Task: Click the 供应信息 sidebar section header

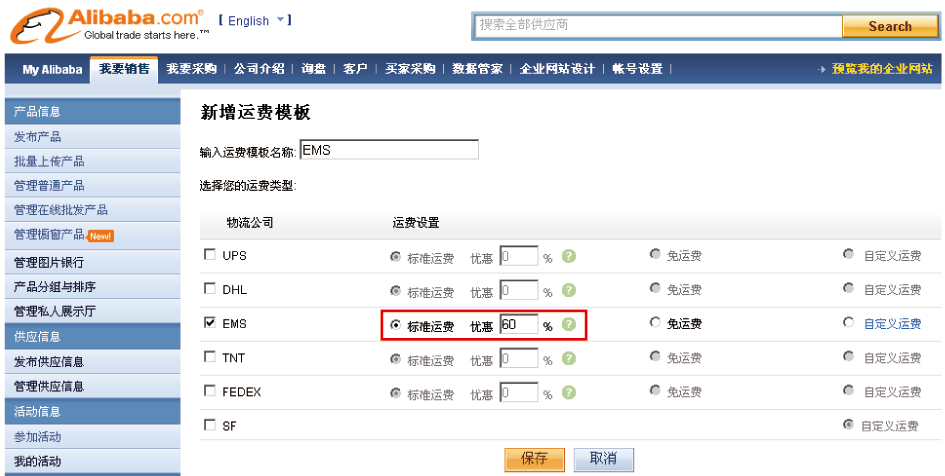Action: point(92,337)
